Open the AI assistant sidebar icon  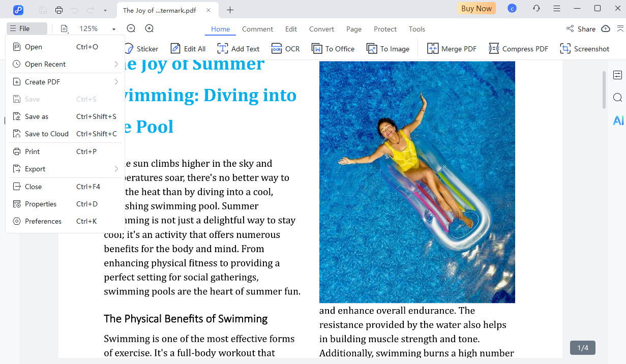pos(618,120)
